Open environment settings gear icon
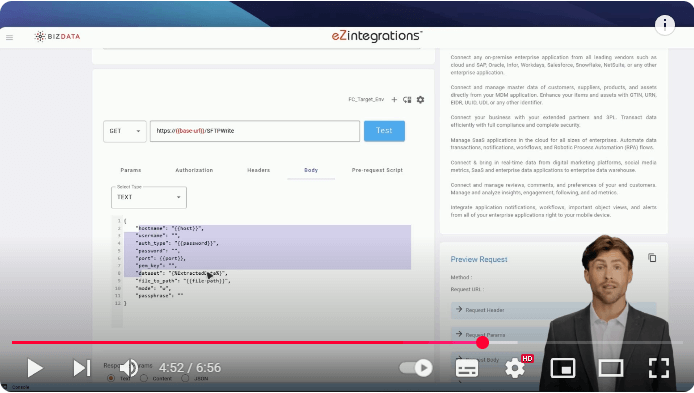 (x=420, y=100)
